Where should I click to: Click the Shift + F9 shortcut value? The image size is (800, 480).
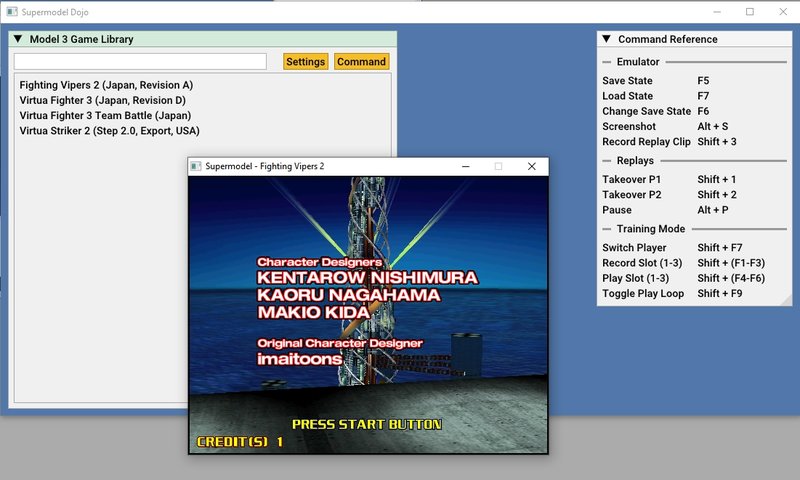coord(719,294)
